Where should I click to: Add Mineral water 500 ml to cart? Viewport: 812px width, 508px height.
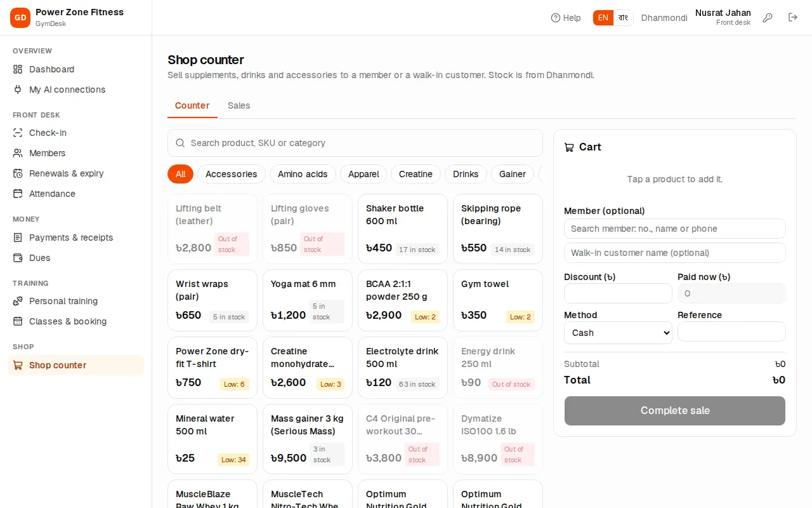pyautogui.click(x=213, y=439)
